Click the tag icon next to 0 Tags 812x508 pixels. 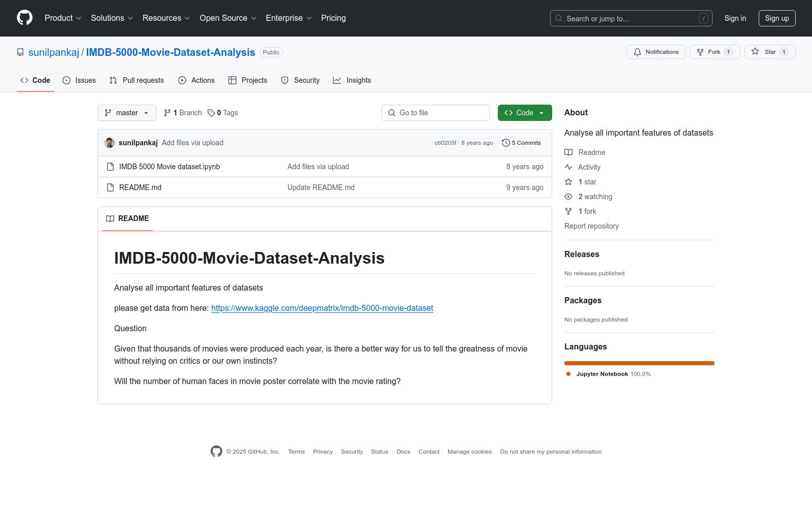(211, 113)
